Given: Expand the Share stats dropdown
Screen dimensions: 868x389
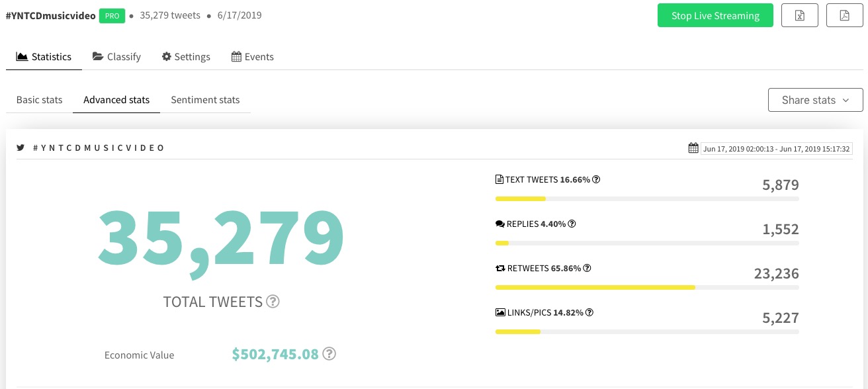Looking at the screenshot, I should pos(815,100).
